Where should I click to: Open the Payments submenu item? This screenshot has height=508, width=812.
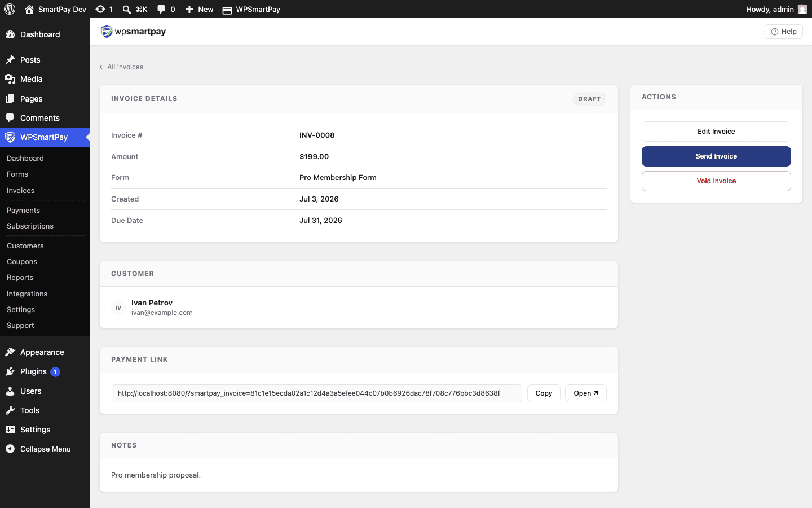point(23,211)
